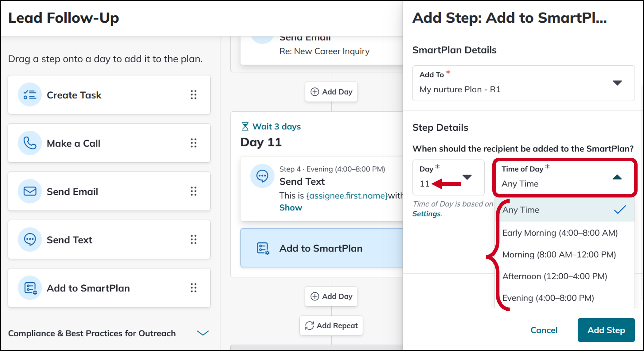Screen dimensions: 644x351
Task: Open the Settings link
Action: [426, 214]
